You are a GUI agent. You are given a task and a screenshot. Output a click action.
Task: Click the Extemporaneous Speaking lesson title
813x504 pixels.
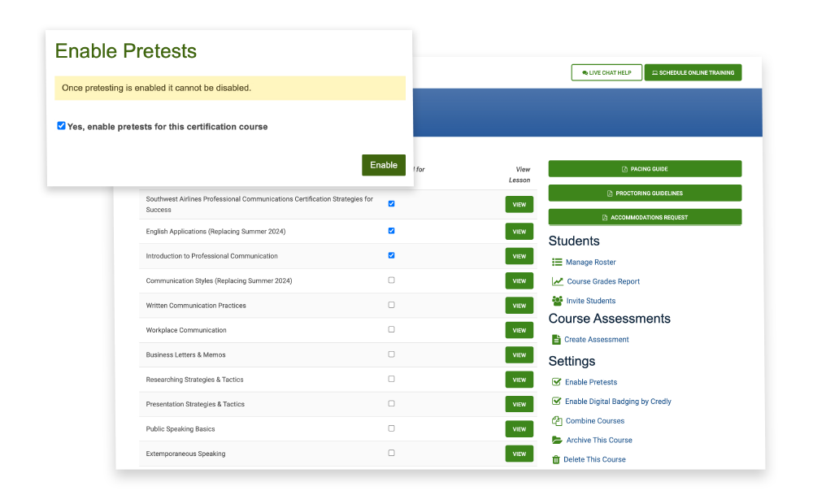tap(185, 454)
